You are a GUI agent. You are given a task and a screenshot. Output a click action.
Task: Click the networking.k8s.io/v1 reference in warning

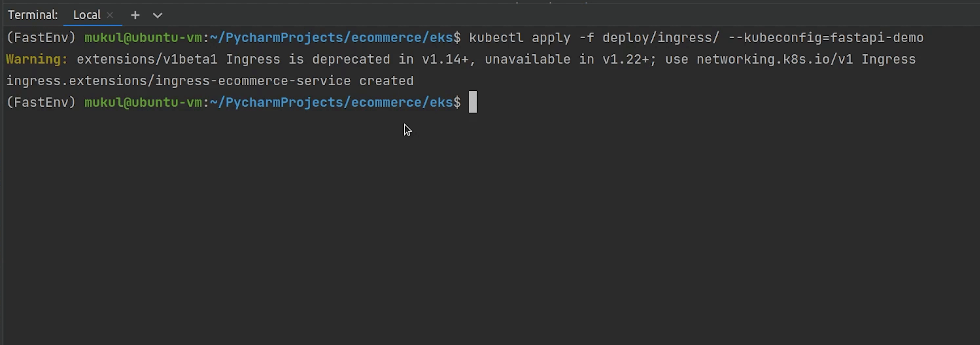[775, 59]
